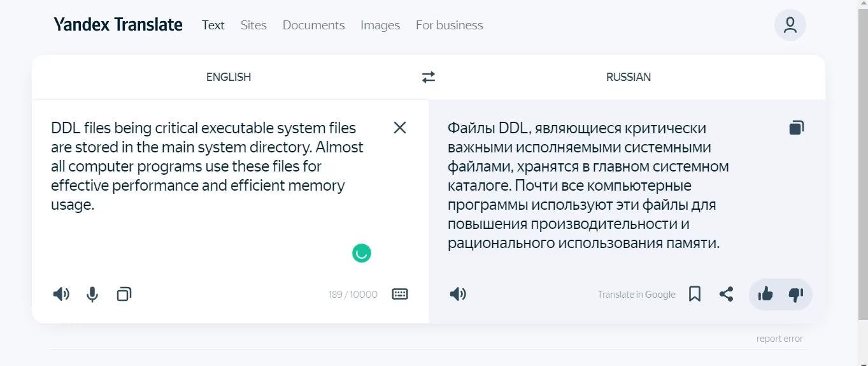
Task: Open the Images translation tab
Action: 380,25
